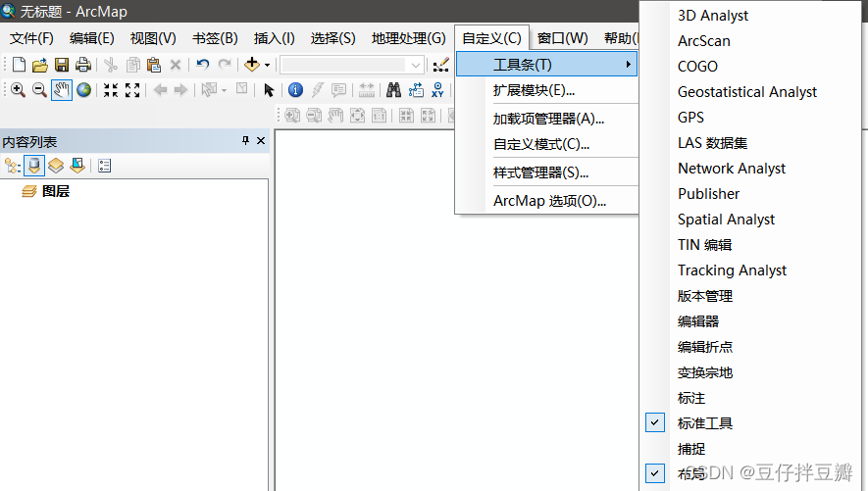This screenshot has width=868, height=491.
Task: Click the Measure ruler icon
Action: coord(367,89)
